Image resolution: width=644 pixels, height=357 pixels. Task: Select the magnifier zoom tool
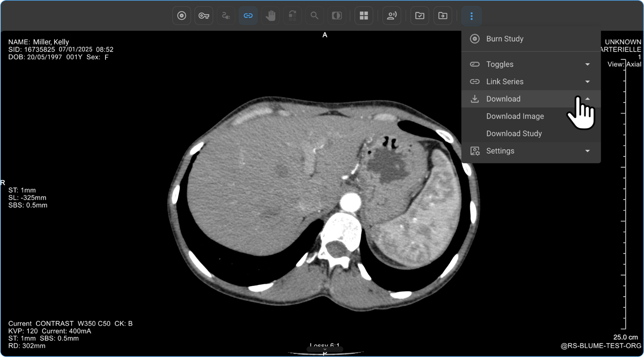click(314, 16)
